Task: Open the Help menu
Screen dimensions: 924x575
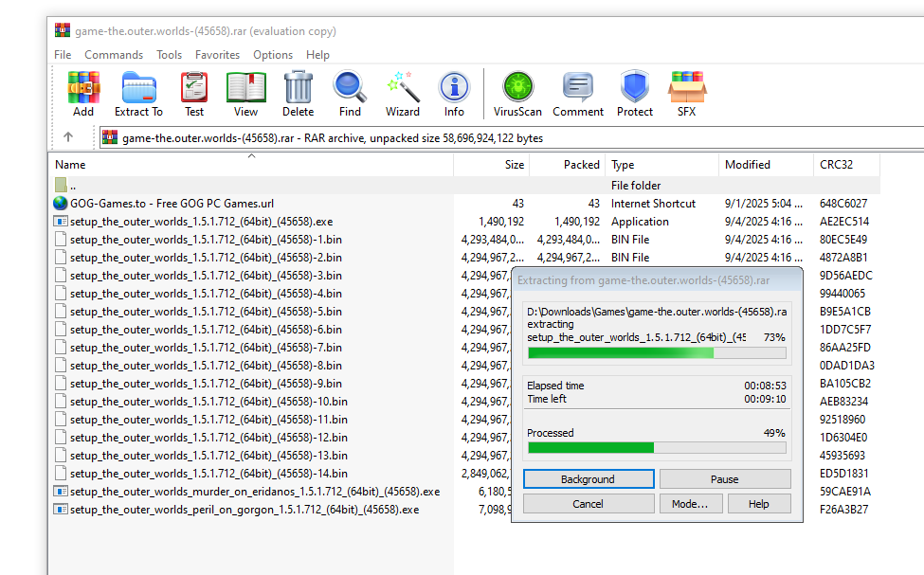Action: point(317,54)
